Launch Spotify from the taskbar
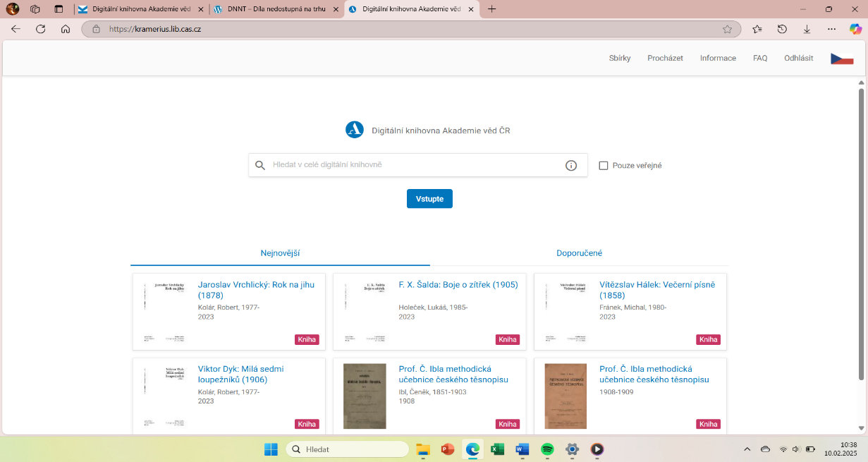The image size is (868, 462). (547, 449)
